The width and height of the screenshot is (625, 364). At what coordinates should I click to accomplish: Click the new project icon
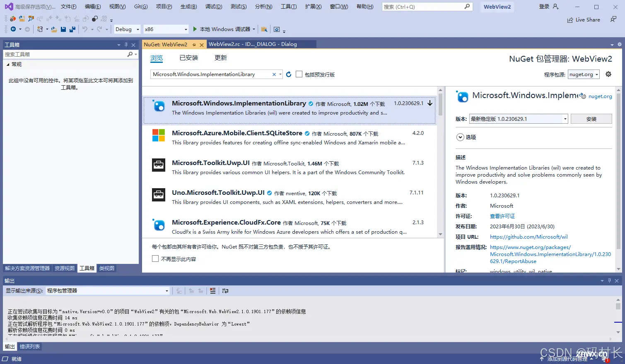pos(40,29)
